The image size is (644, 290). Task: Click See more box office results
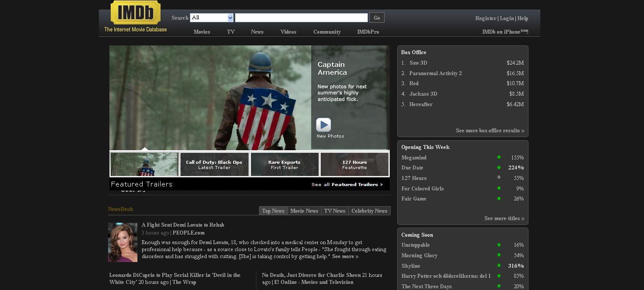(490, 131)
